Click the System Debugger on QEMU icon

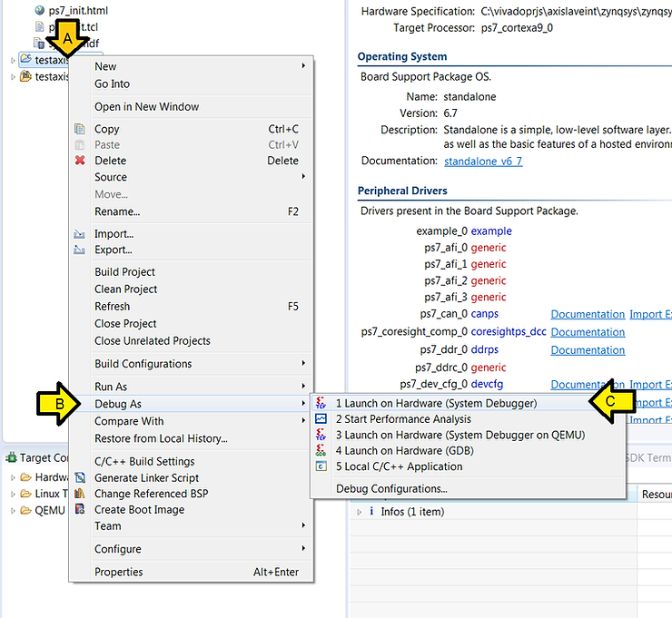pos(321,435)
